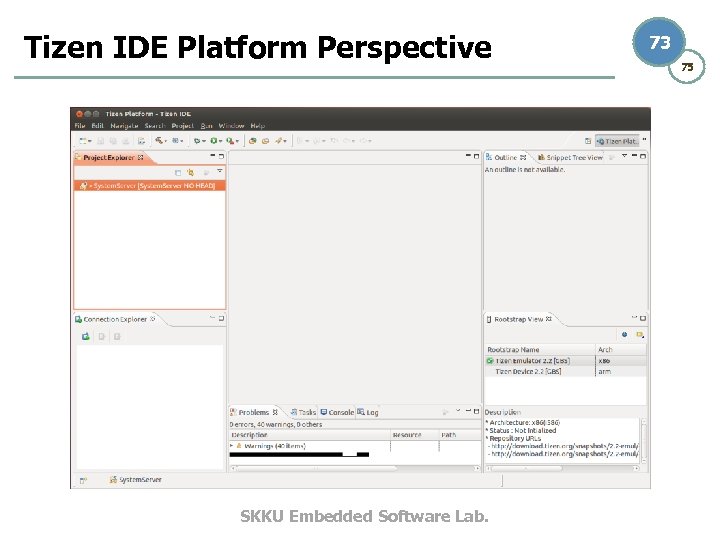Select the SystemServer project row
The image size is (720, 540).
pyautogui.click(x=150, y=186)
